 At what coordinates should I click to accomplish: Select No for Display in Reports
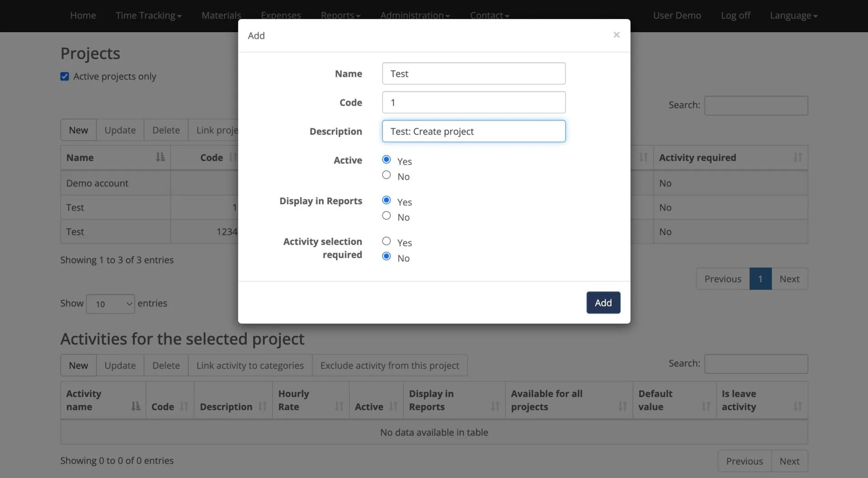point(386,216)
